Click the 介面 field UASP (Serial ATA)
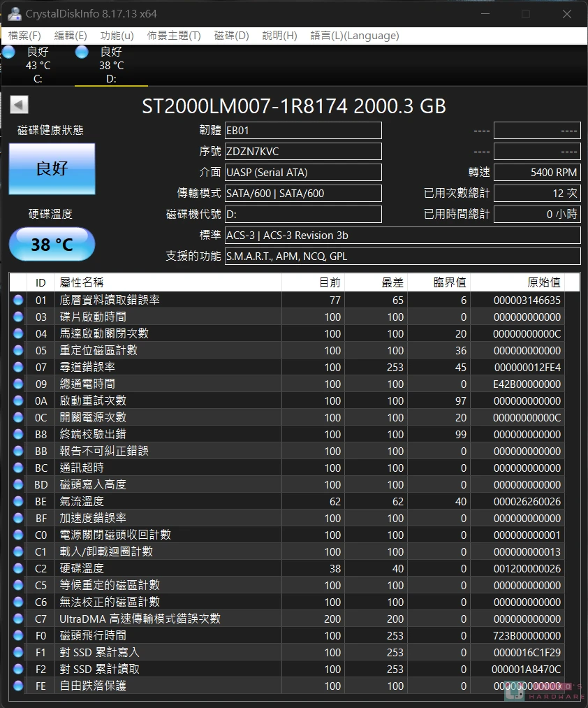The image size is (588, 708). pyautogui.click(x=303, y=173)
